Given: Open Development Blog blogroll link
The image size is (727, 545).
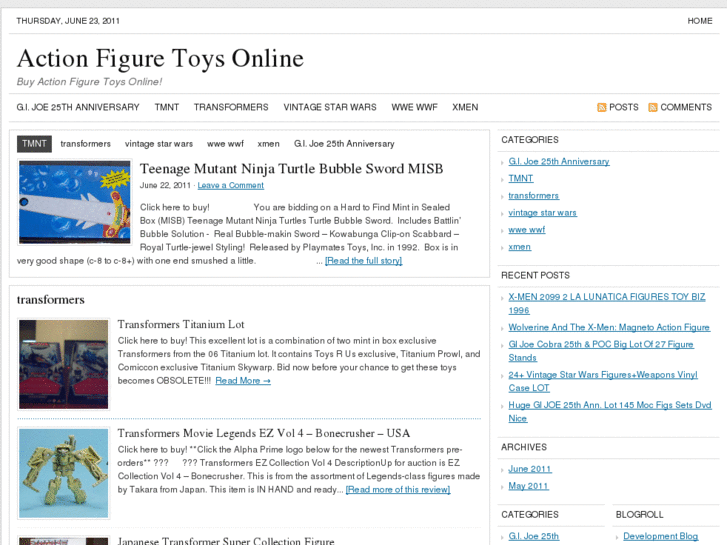Looking at the screenshot, I should (x=660, y=536).
